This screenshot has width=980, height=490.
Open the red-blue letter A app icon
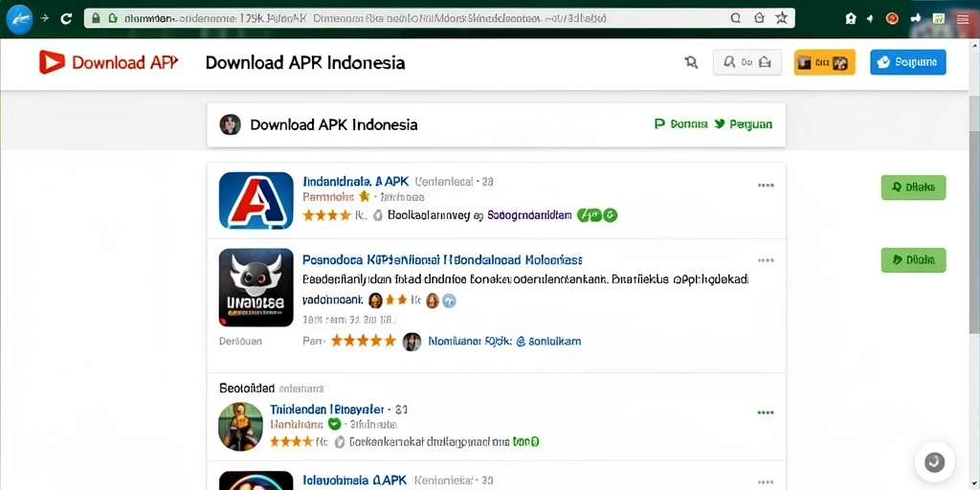pyautogui.click(x=256, y=200)
